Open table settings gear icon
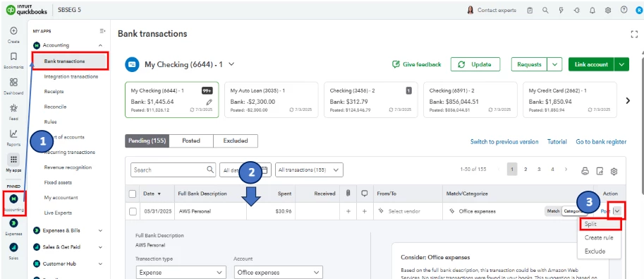644x279 pixels. pyautogui.click(x=614, y=172)
